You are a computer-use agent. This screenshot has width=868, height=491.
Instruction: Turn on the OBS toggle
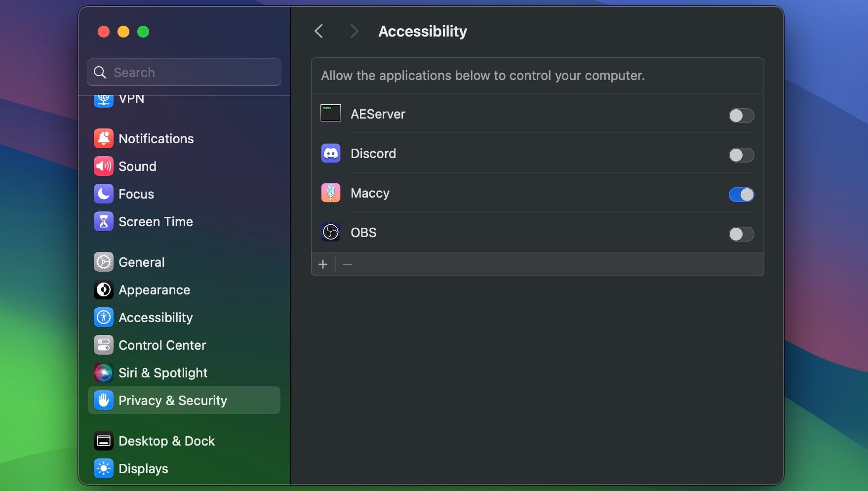pos(741,234)
